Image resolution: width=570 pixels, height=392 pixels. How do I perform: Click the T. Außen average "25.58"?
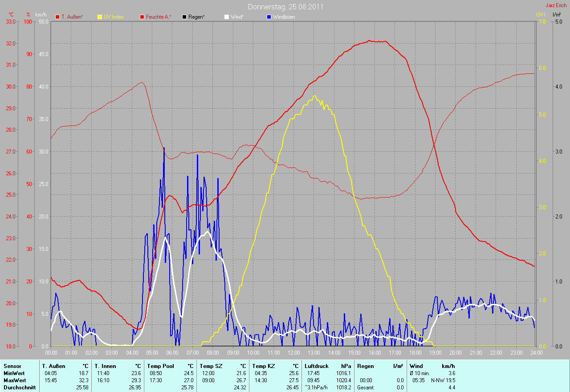coord(82,388)
